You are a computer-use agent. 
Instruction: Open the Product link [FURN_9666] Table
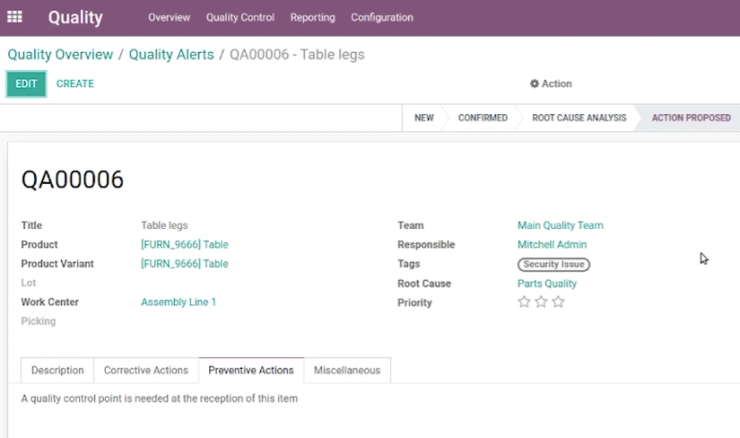185,244
